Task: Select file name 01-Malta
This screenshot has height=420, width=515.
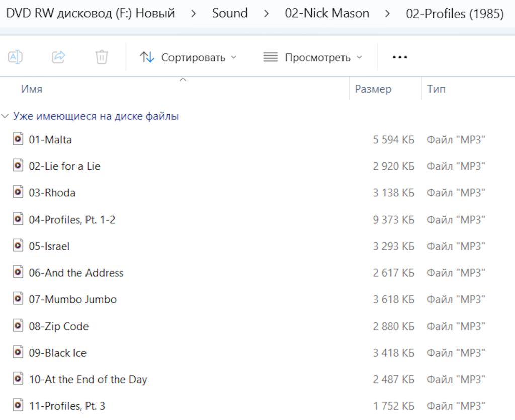Action: 50,140
